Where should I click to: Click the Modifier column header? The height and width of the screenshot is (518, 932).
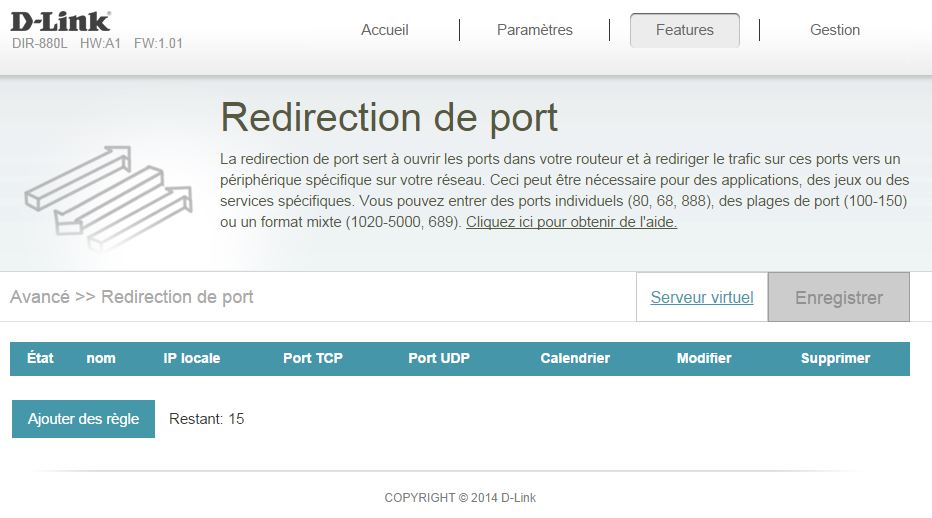coord(704,358)
